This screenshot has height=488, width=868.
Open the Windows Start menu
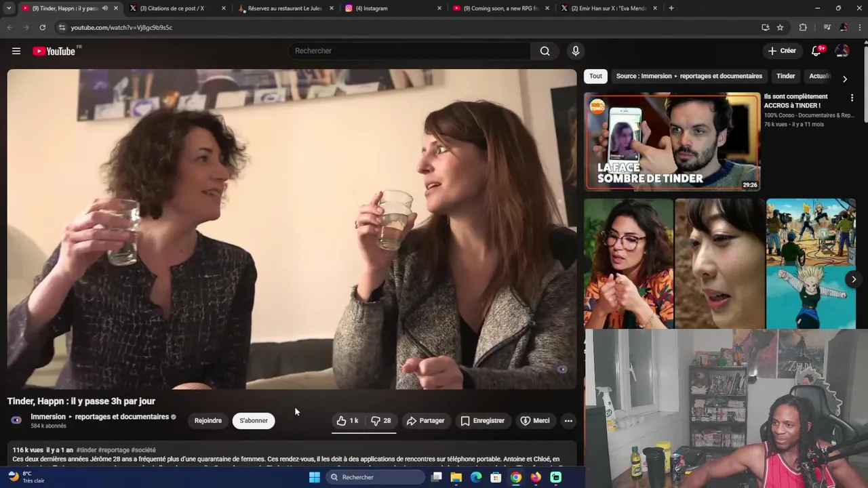click(315, 477)
